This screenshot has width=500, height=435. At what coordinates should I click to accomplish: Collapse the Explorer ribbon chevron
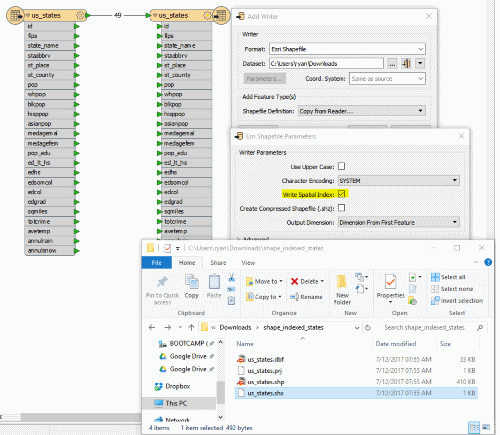click(x=476, y=262)
